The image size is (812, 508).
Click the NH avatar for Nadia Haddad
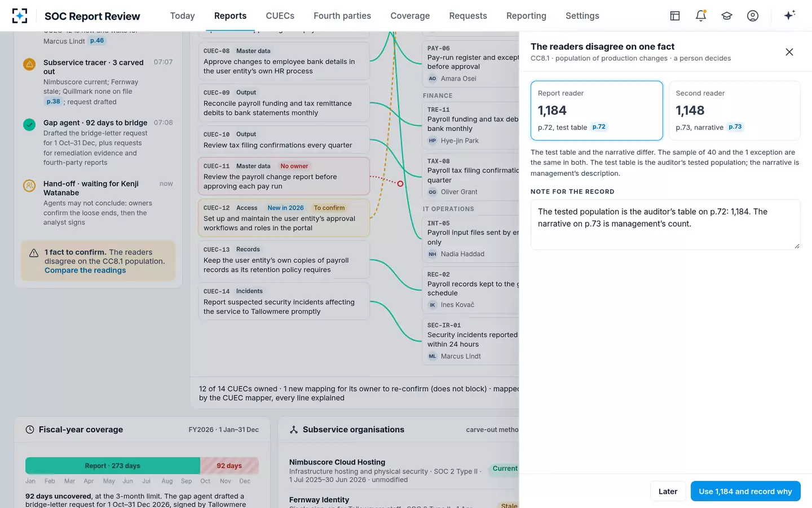(x=433, y=254)
